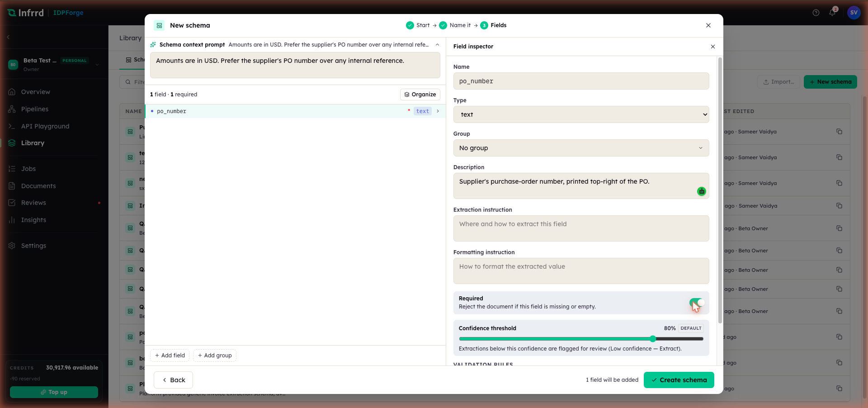Screen dimensions: 868x408
Task: Click the New schema dialog icon
Action: pos(159,25)
